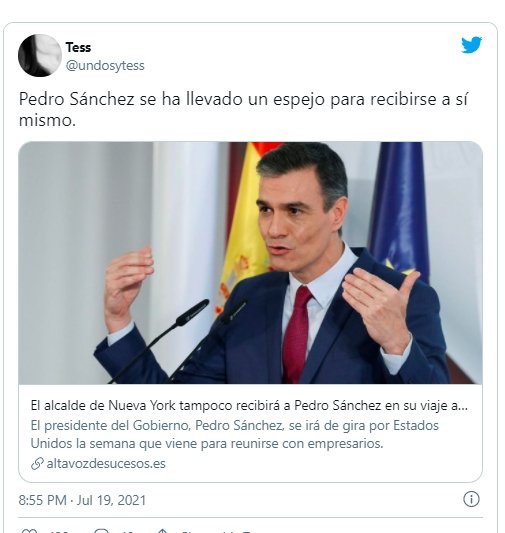505x533 pixels.
Task: Visit the @undosytess handle
Action: (x=105, y=66)
